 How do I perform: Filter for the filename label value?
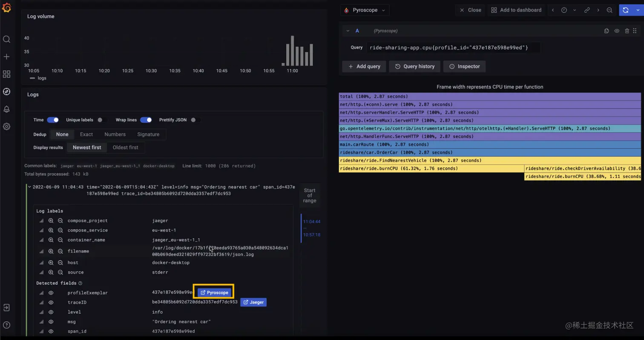pyautogui.click(x=51, y=251)
